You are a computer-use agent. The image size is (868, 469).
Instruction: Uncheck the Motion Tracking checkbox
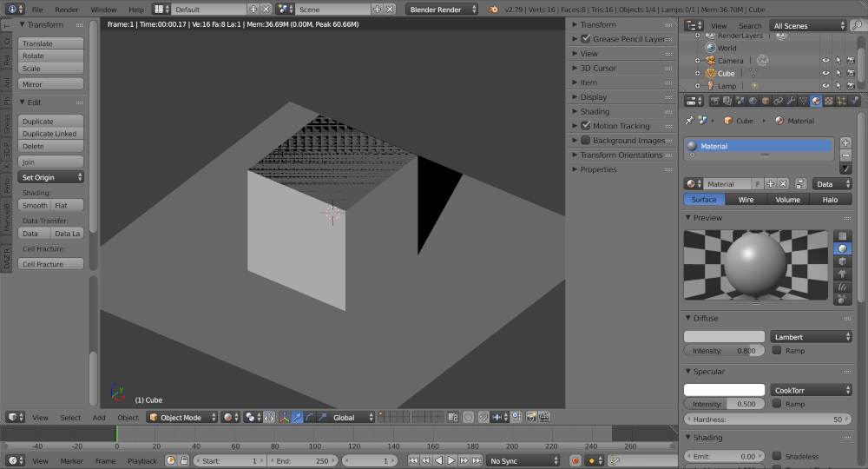(586, 126)
